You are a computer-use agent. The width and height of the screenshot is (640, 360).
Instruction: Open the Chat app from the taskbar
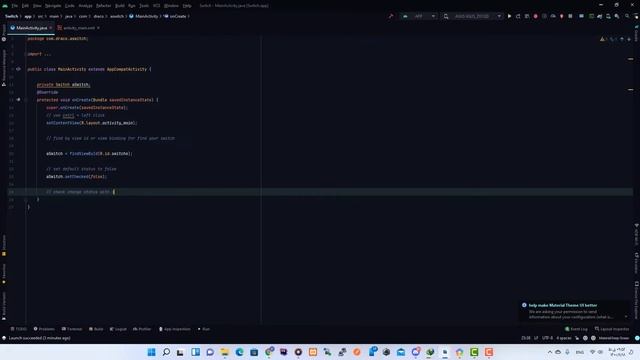(x=210, y=352)
